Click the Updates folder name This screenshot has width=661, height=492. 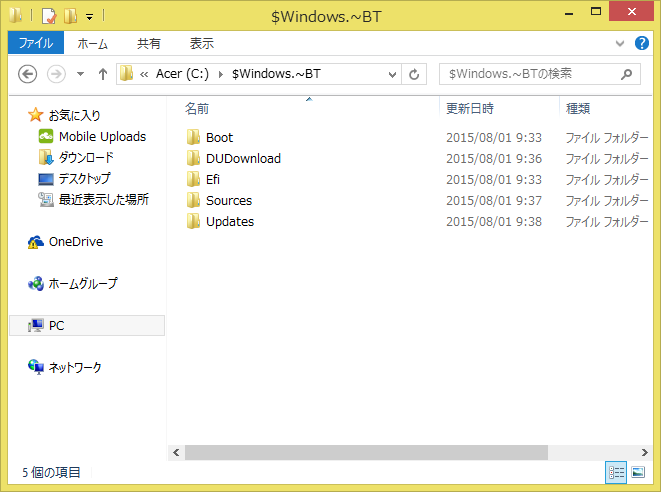coord(230,222)
